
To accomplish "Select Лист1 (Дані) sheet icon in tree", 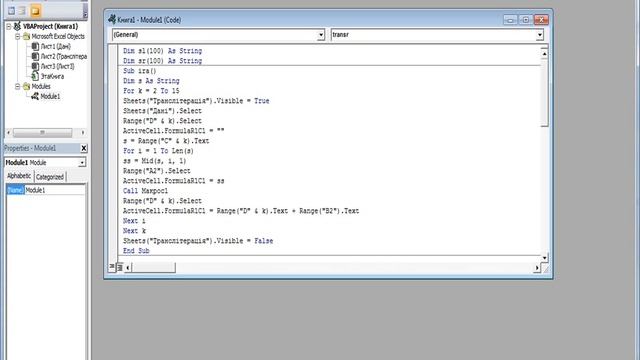I will pyautogui.click(x=36, y=47).
